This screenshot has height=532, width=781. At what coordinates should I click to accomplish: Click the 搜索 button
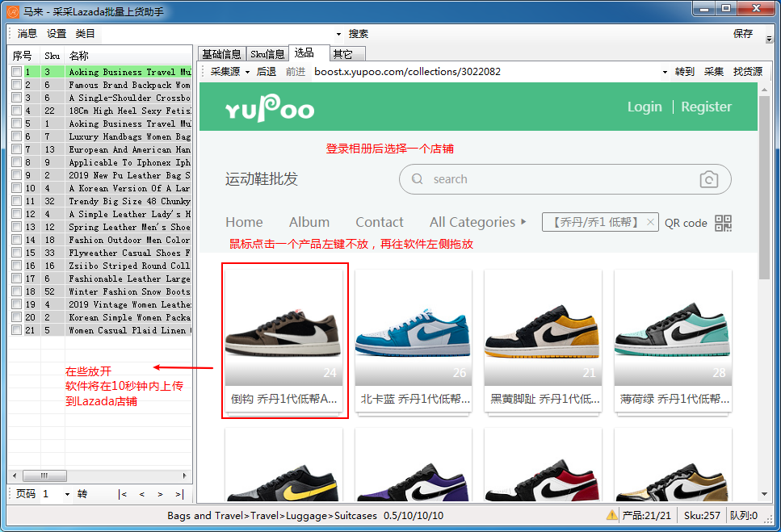[358, 34]
